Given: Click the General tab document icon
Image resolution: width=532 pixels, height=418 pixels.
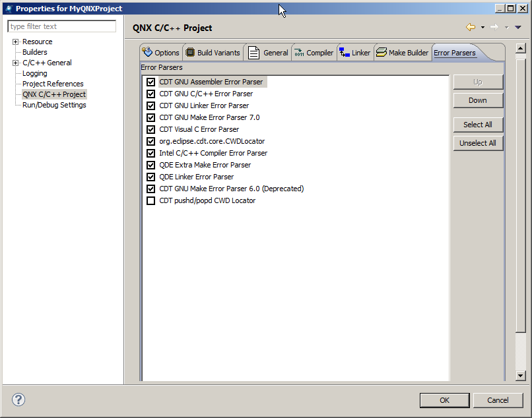Looking at the screenshot, I should (x=253, y=53).
